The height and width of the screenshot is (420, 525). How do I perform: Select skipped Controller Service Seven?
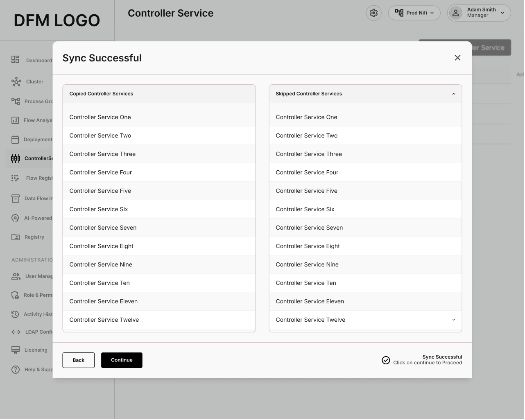[365, 228]
